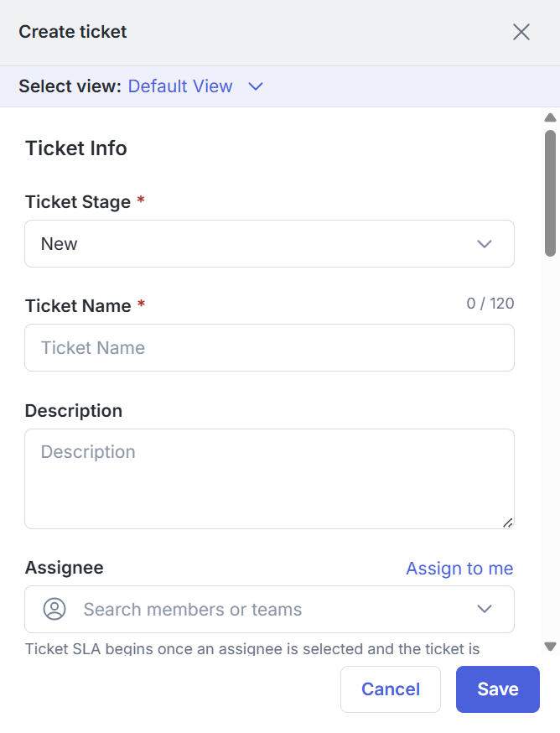Click the Ticket Stage chevron arrow
Viewport: 560px width, 733px height.
click(x=484, y=244)
